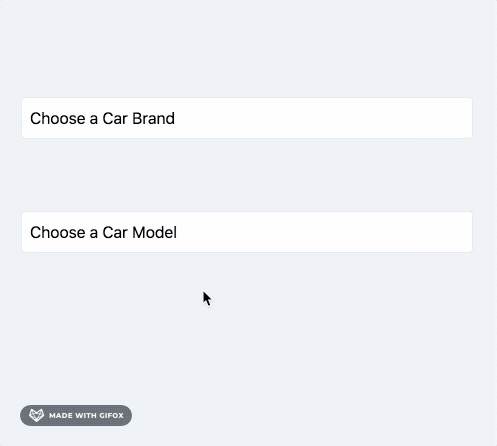Viewport: 497px width, 446px height.
Task: Focus the car brand select field
Action: click(x=247, y=118)
